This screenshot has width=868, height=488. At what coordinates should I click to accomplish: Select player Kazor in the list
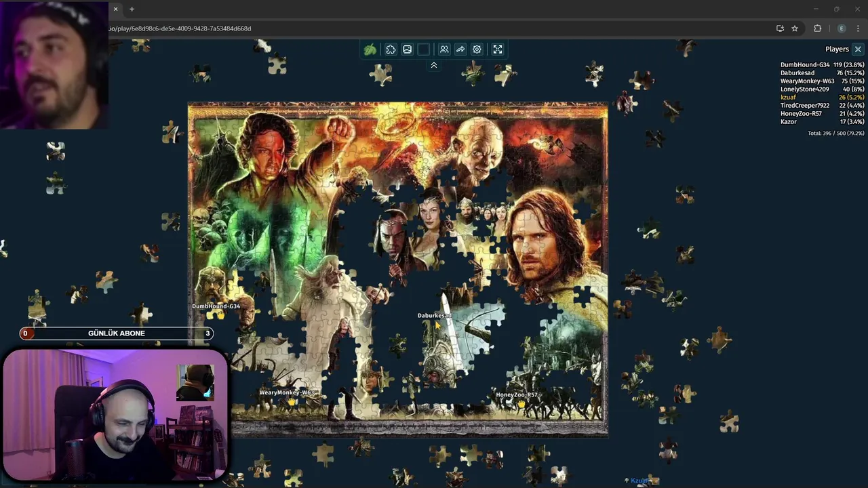click(x=823, y=122)
